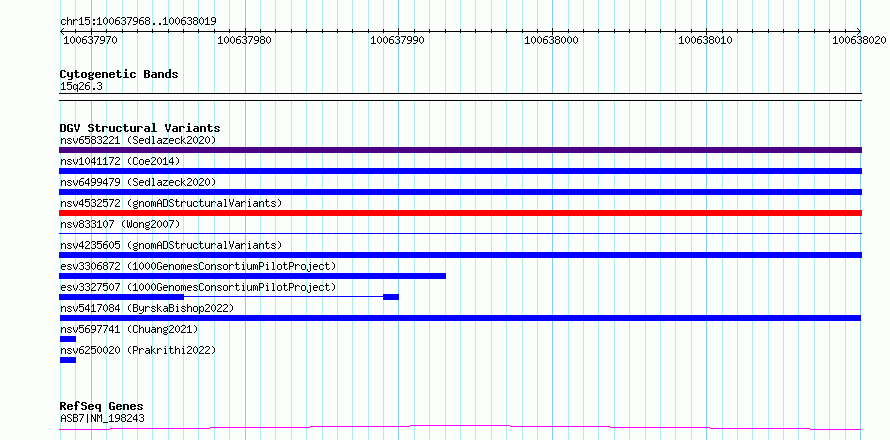Open the Cytogenetic Bands track title
Screen dimensions: 890x440
(119, 74)
